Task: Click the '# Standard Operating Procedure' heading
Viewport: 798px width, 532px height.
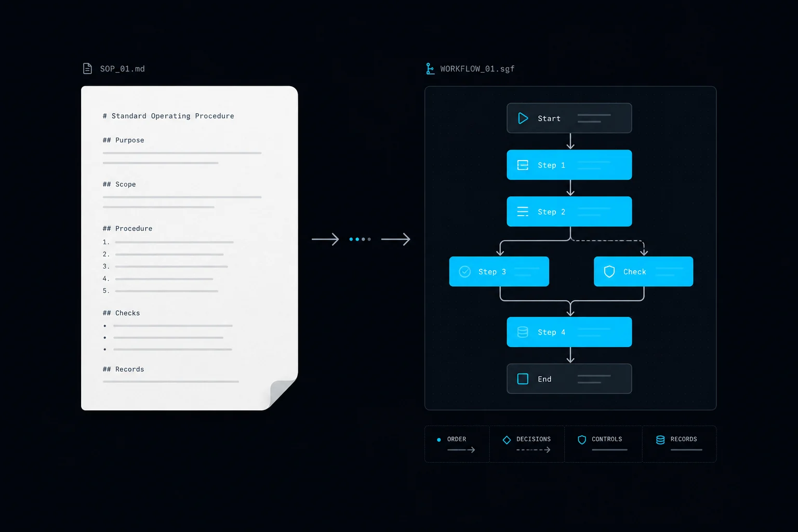Action: pyautogui.click(x=168, y=116)
